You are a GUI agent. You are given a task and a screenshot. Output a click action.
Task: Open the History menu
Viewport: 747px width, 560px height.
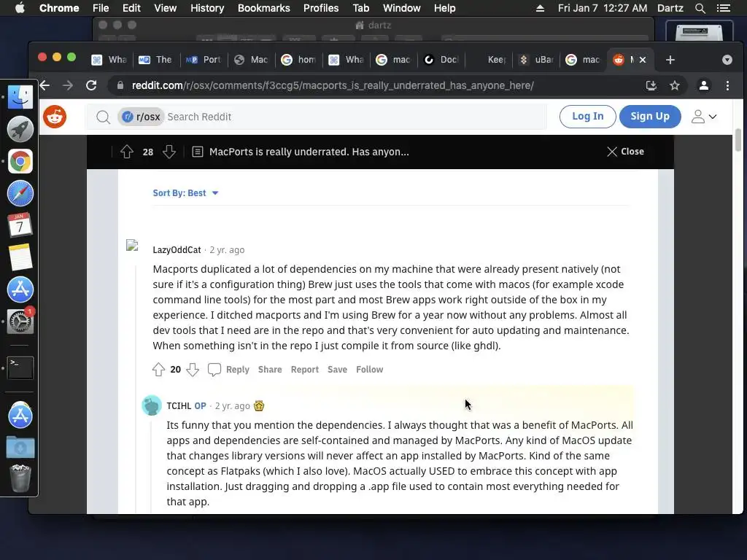point(207,8)
